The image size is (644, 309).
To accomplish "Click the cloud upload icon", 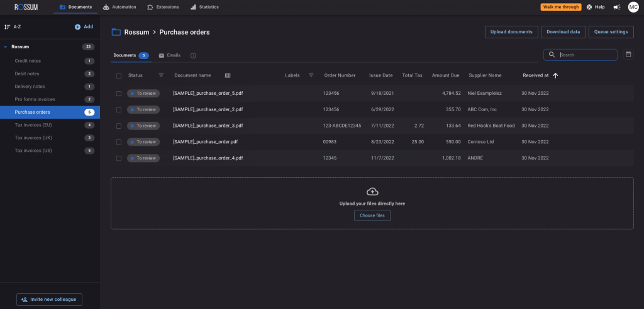I will pyautogui.click(x=372, y=192).
